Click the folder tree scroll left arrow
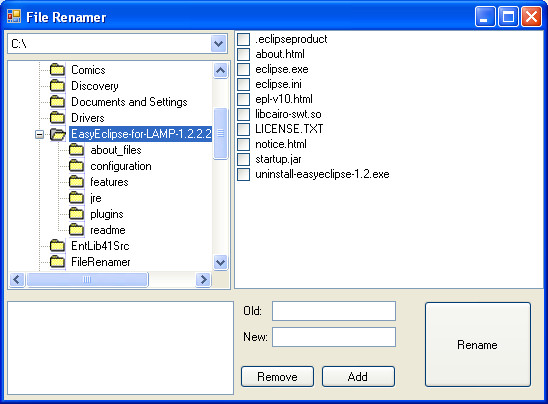548x404 pixels. (x=17, y=280)
